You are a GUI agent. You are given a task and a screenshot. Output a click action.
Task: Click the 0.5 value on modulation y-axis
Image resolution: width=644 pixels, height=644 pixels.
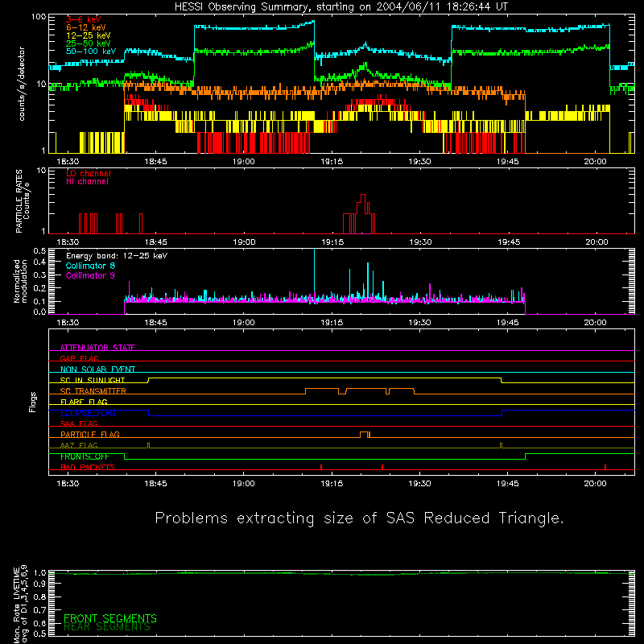[x=39, y=250]
